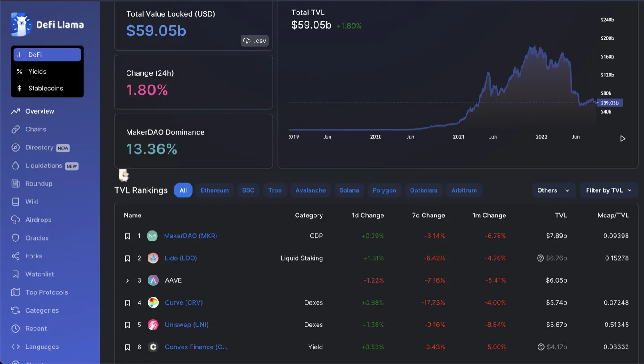
Task: Click the Curve protocol logo
Action: (x=153, y=303)
